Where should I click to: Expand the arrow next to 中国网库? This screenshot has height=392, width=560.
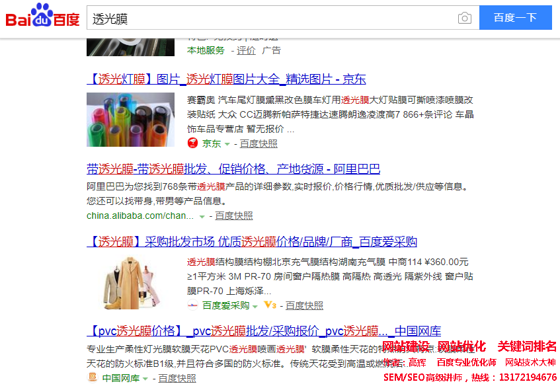(x=145, y=379)
